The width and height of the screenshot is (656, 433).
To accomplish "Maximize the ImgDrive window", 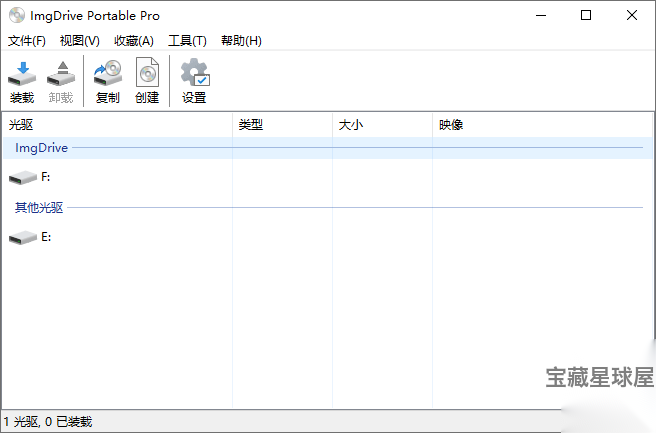I will 586,15.
